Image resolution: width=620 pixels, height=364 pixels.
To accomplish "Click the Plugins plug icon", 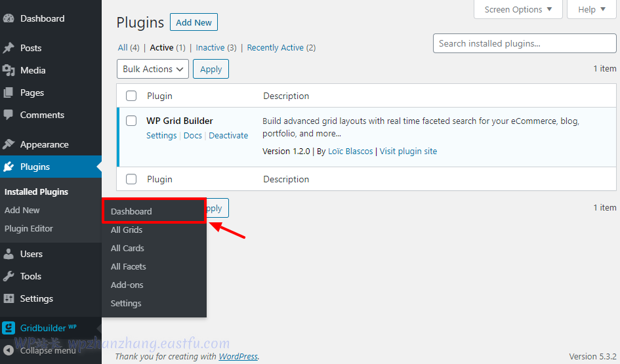I will [x=9, y=167].
